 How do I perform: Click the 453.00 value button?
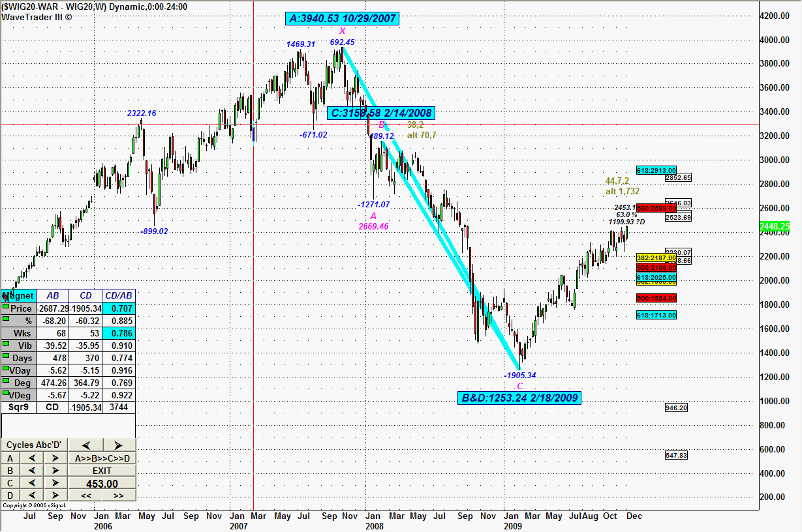pyautogui.click(x=102, y=483)
